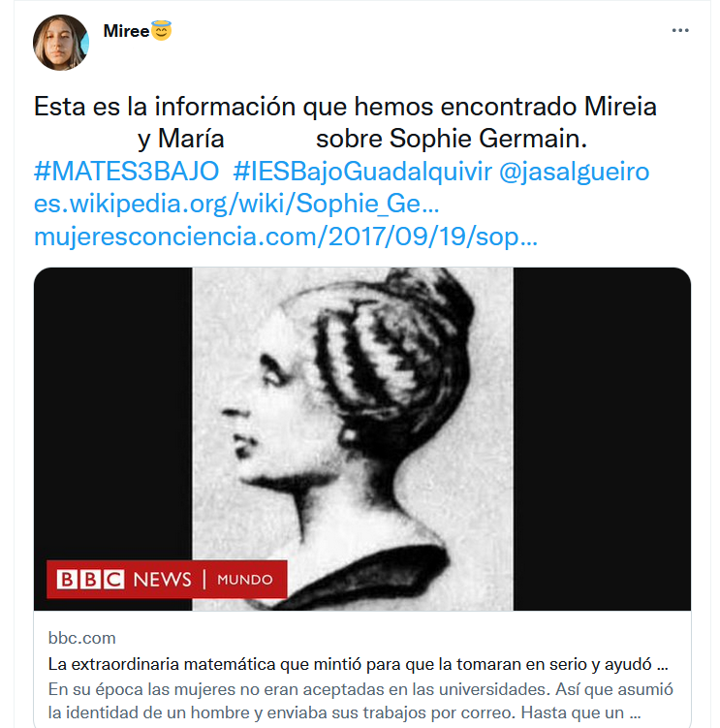The height and width of the screenshot is (728, 720).
Task: Open the three-dot more options menu
Action: (680, 30)
